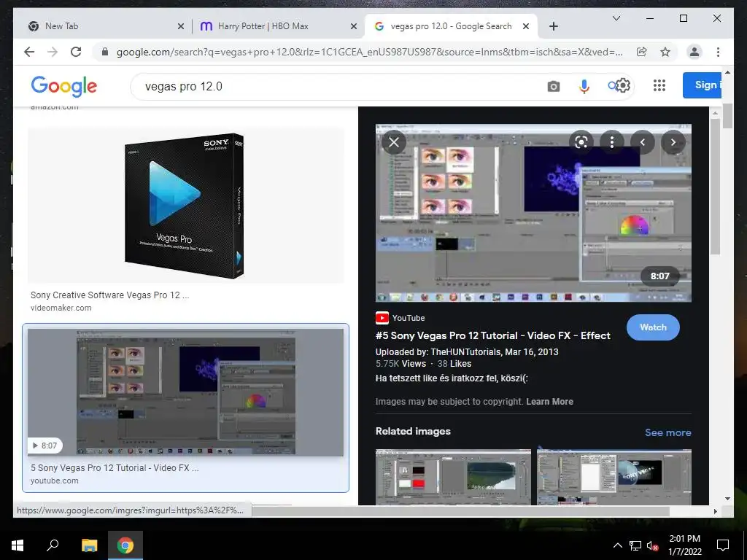This screenshot has height=560, width=747.
Task: Reload the current page
Action: (x=76, y=52)
